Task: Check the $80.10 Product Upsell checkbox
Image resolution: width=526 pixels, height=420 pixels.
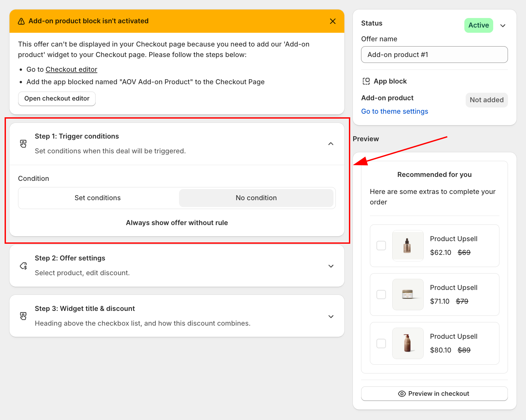Action: pyautogui.click(x=381, y=343)
